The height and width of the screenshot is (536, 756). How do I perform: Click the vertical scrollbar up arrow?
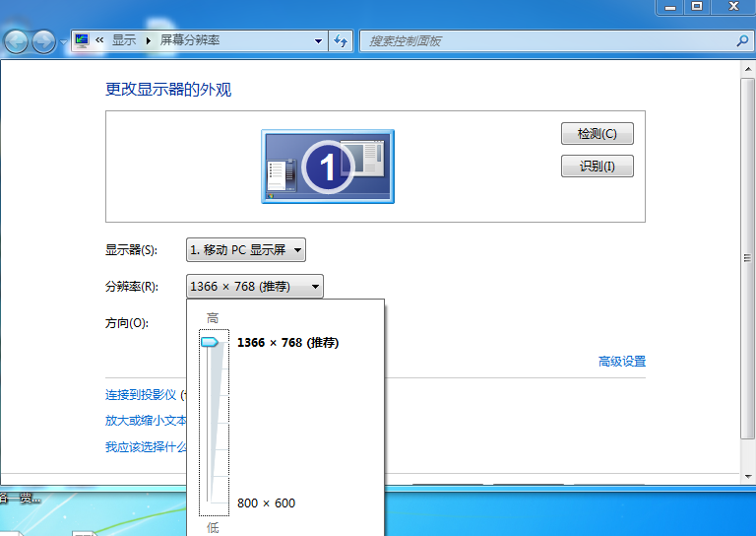(748, 69)
